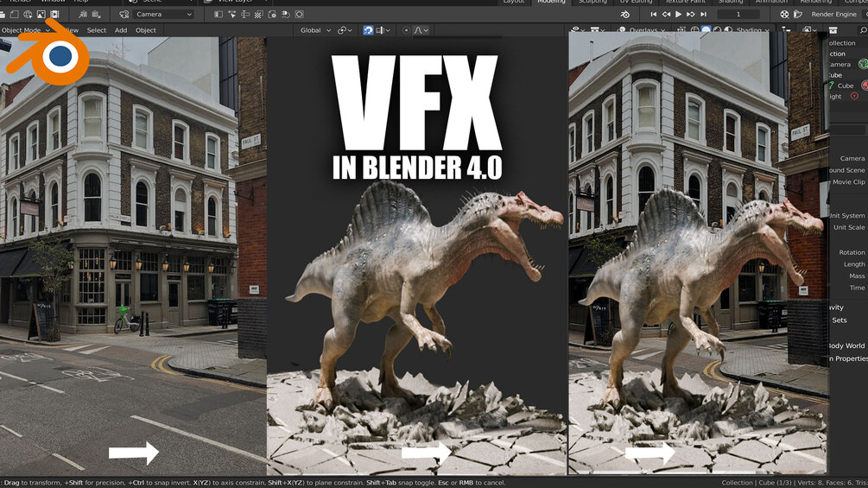Screen dimensions: 868x488
Task: Switch to rendered viewport shading
Action: [728, 30]
